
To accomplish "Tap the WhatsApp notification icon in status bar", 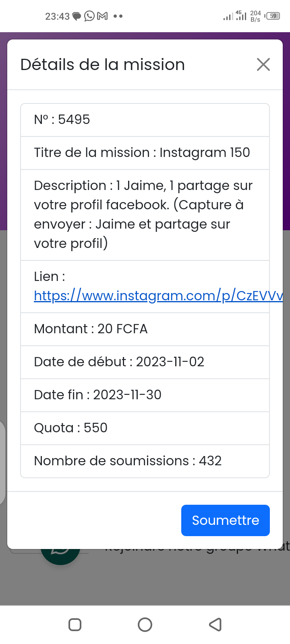I will [x=89, y=16].
